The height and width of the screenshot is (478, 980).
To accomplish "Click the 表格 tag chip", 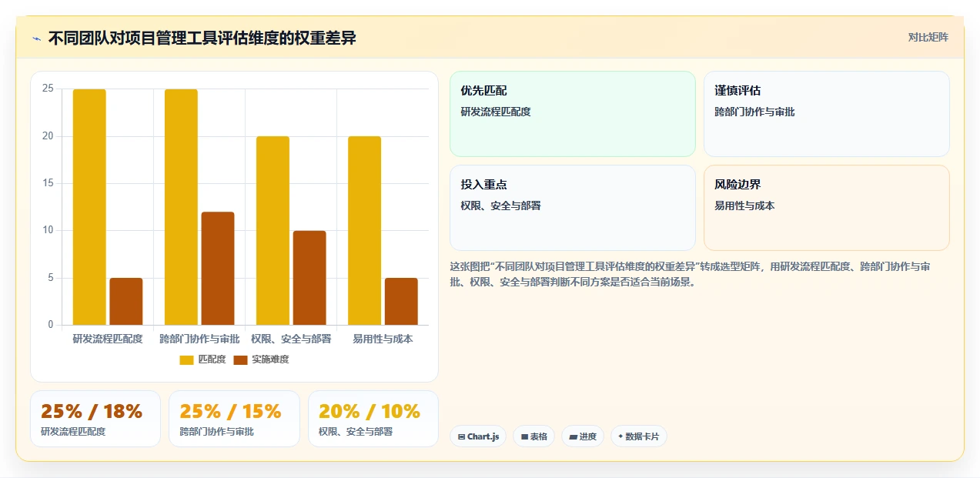I will pyautogui.click(x=533, y=436).
